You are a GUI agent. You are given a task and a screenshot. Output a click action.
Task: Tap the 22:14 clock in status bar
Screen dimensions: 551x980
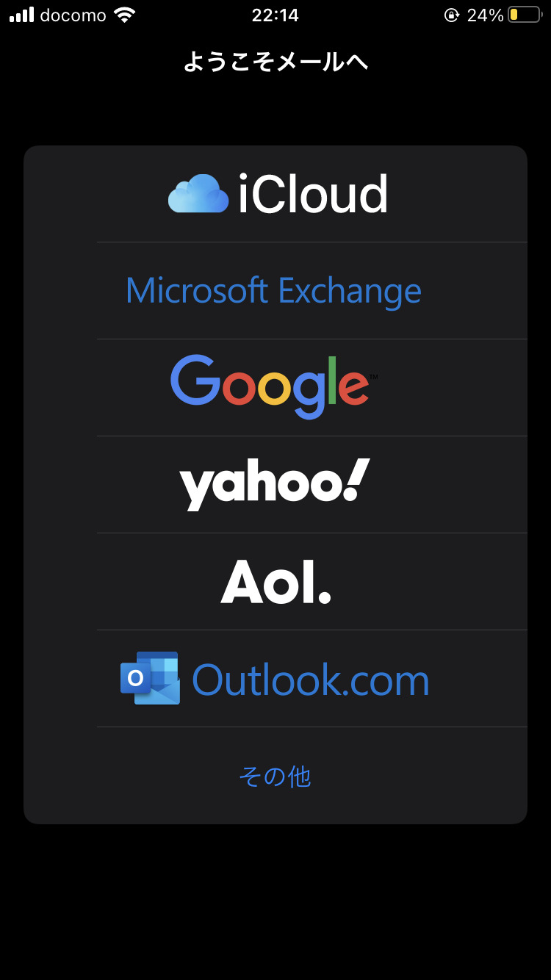[x=275, y=15]
